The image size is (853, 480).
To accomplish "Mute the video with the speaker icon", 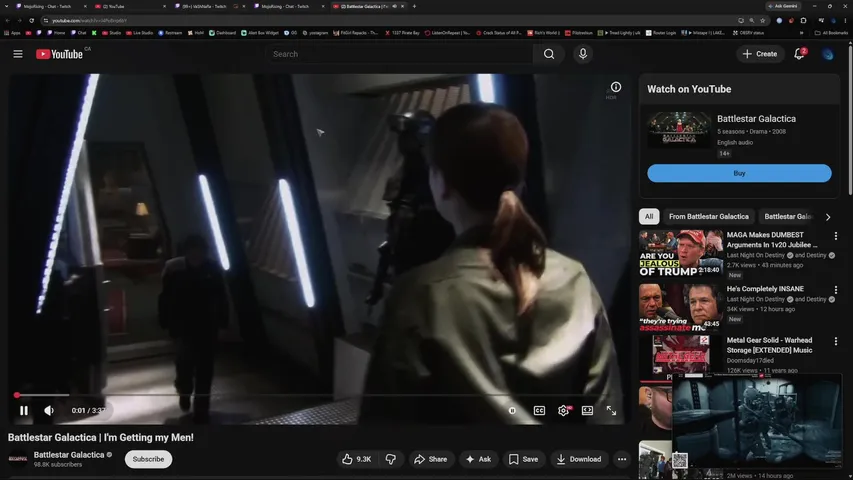I will pyautogui.click(x=49, y=410).
